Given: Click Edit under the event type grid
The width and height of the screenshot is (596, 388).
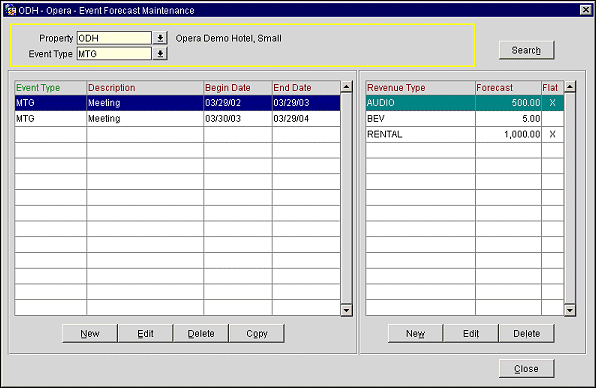Looking at the screenshot, I should coord(146,333).
